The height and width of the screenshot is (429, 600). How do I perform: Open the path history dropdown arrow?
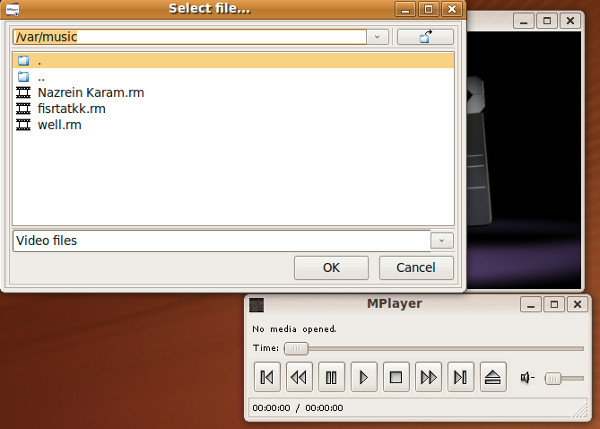tap(377, 37)
